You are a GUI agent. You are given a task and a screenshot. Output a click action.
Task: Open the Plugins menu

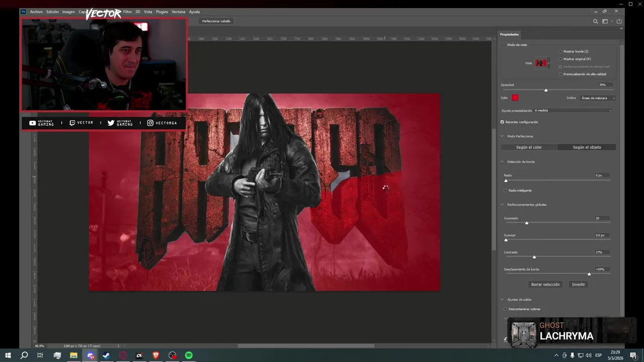[162, 12]
